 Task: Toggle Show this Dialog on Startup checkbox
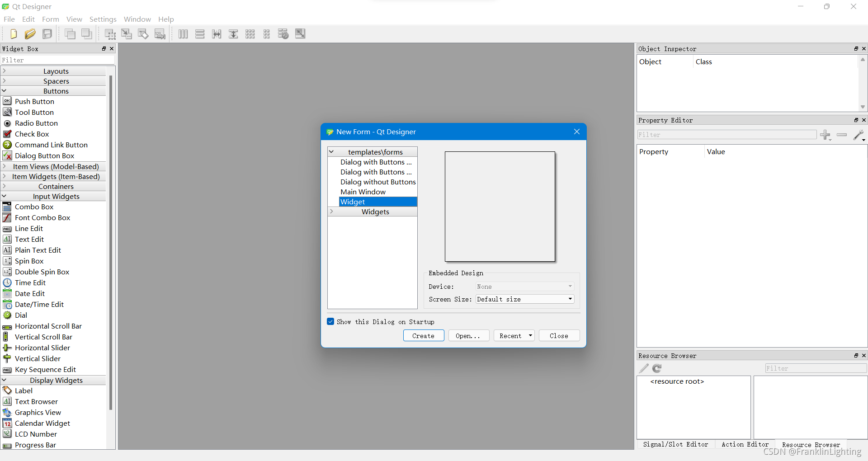330,322
